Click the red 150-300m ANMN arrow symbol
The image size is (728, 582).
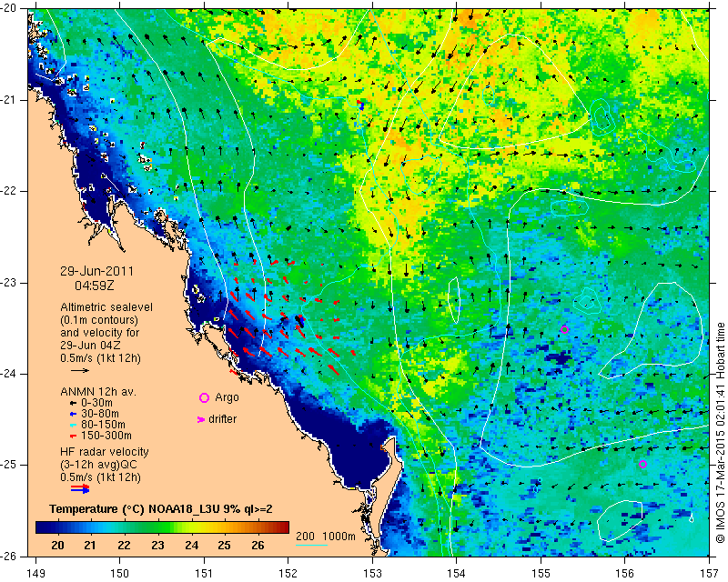click(73, 436)
